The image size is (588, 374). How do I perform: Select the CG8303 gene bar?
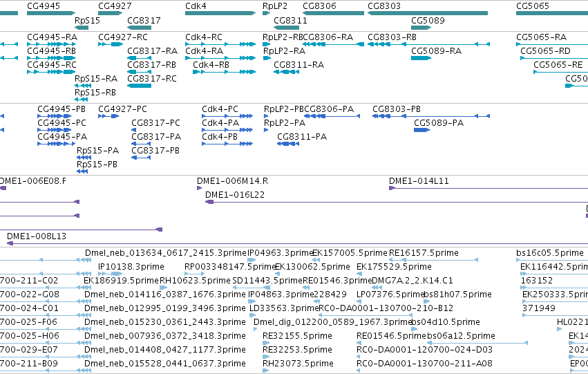(x=428, y=13)
